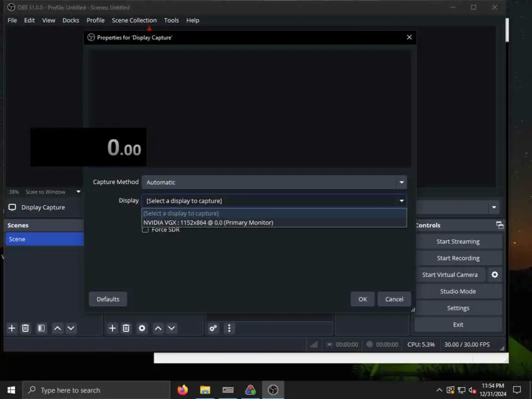The height and width of the screenshot is (399, 532).
Task: Grab the Properties dialog resize grip
Action: 412,309
